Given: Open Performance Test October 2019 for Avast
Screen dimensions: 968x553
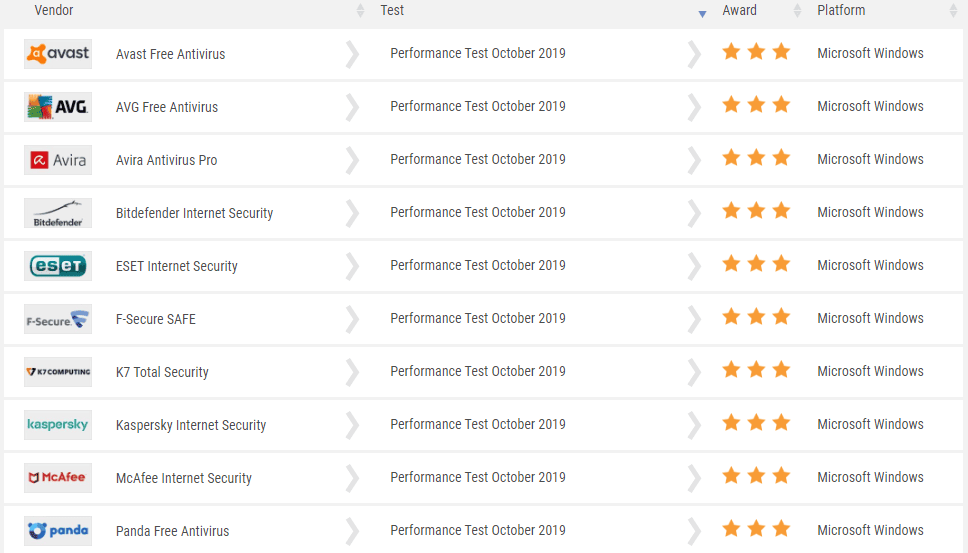Looking at the screenshot, I should click(478, 54).
